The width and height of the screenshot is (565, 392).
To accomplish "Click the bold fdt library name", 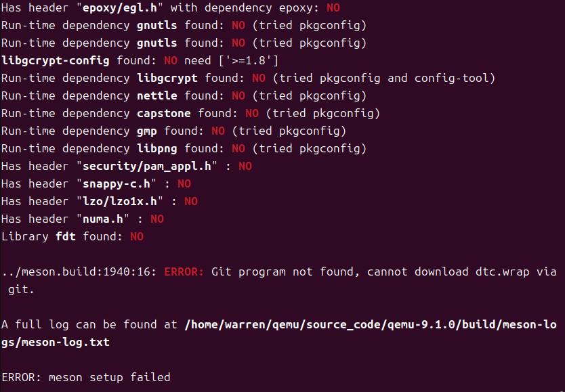I will click(x=66, y=236).
